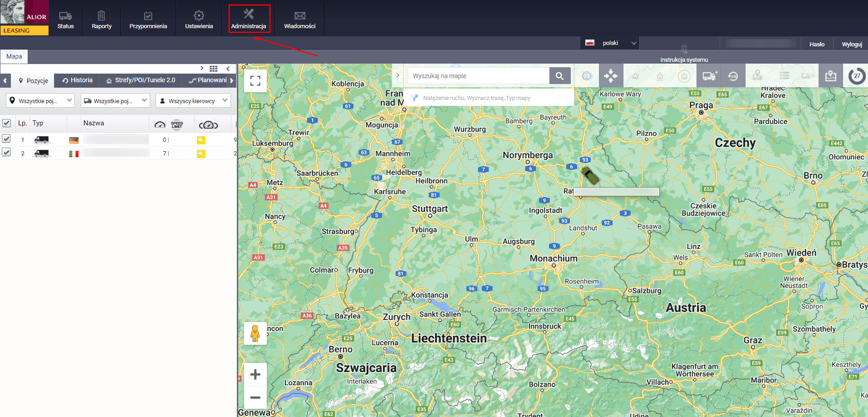Toggle checkbox for vehicle row 1
Screen dimensions: 868x417
tap(6, 139)
